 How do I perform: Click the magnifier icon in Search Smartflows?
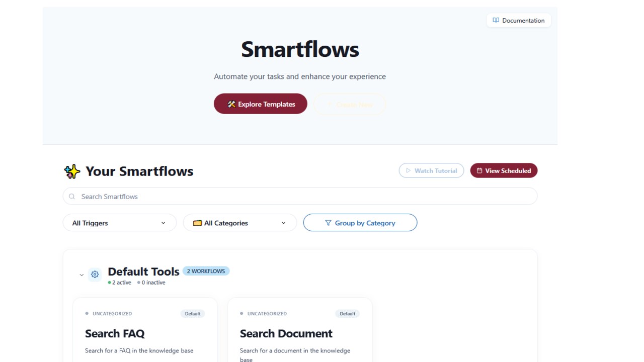(x=72, y=197)
